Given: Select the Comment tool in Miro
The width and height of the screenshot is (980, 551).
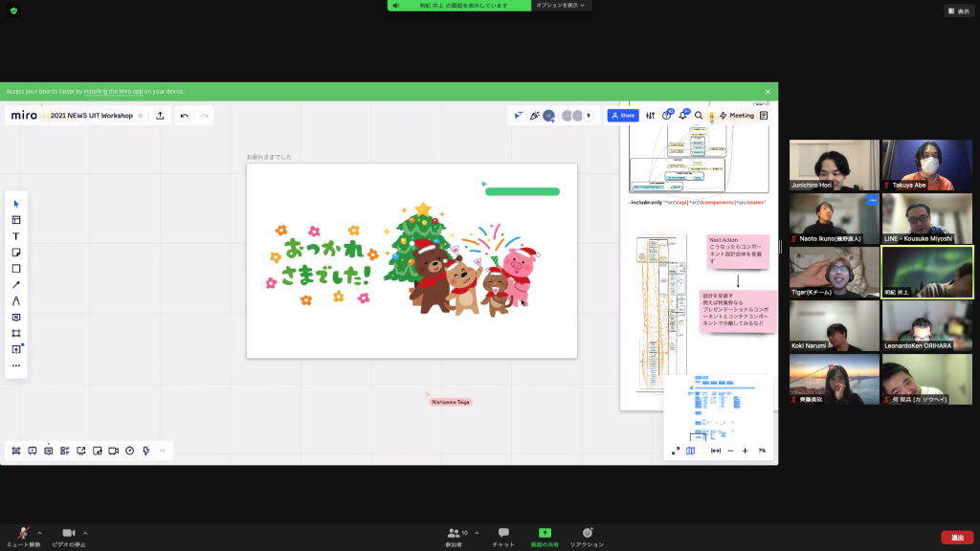Looking at the screenshot, I should [x=16, y=318].
